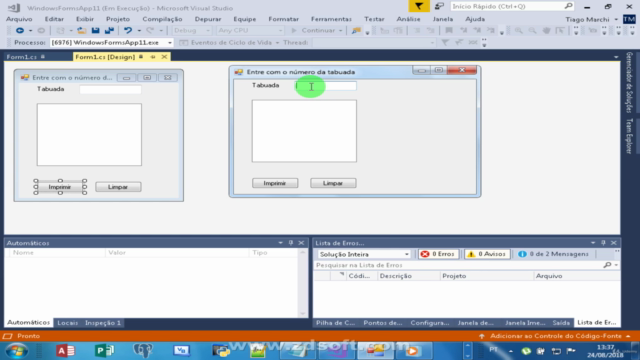Toggle the 0 Avisos filter button

coord(487,254)
